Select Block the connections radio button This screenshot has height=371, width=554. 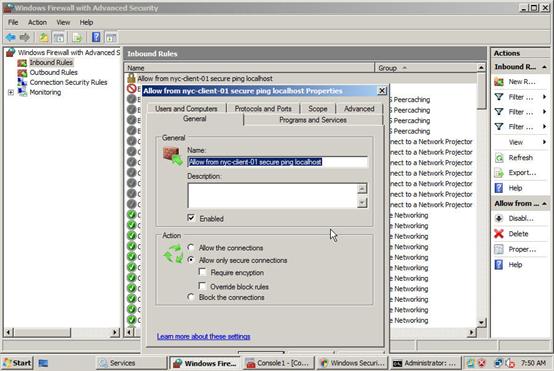point(191,297)
